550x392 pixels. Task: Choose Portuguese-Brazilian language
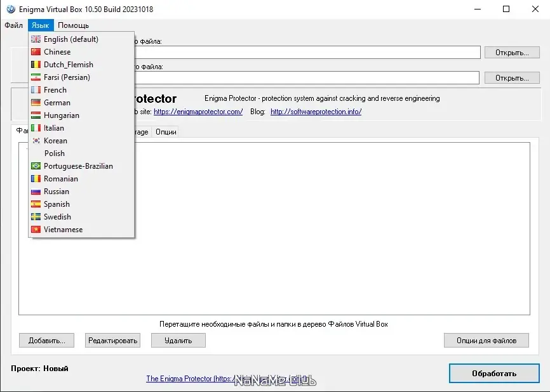pyautogui.click(x=81, y=166)
